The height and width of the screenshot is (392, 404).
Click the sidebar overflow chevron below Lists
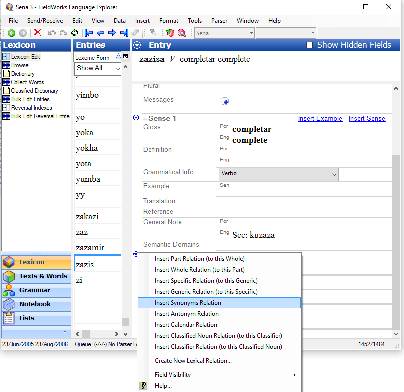pyautogui.click(x=65, y=332)
